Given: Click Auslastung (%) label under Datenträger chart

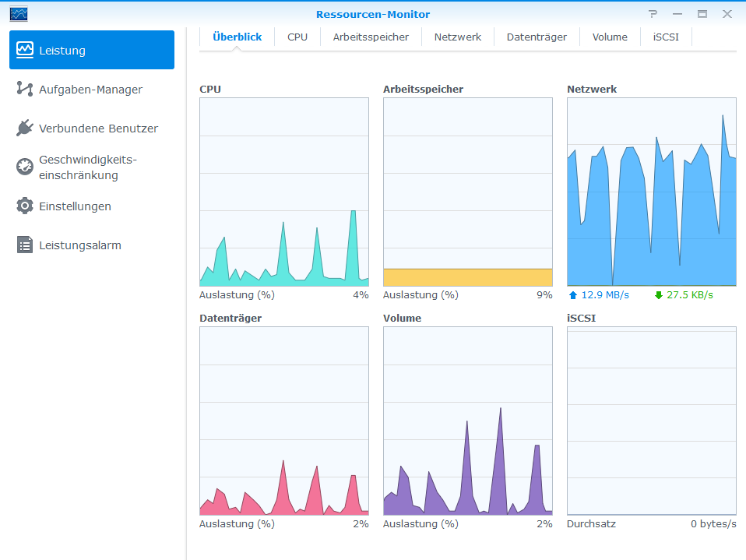Looking at the screenshot, I should coord(237,524).
